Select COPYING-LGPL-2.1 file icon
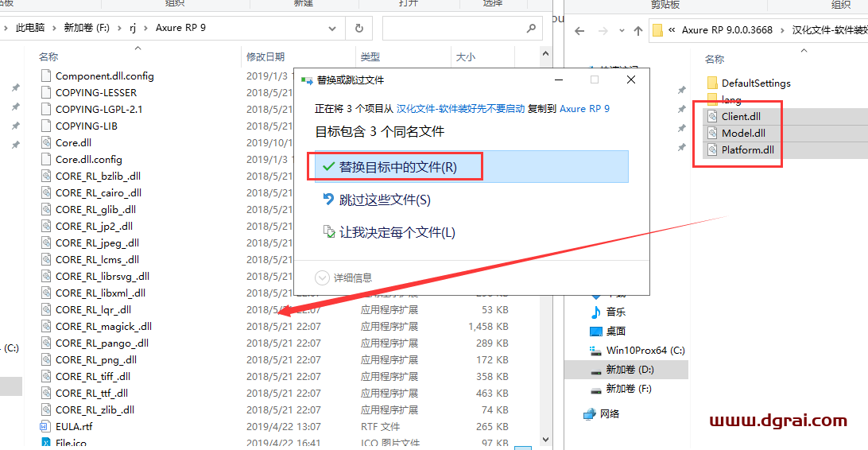 [46, 109]
